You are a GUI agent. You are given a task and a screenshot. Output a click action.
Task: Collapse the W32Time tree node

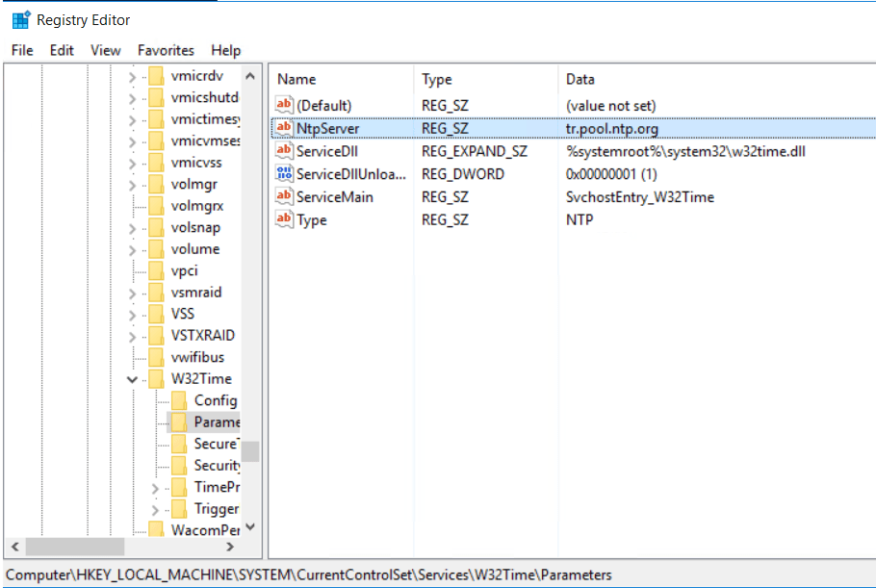tap(133, 379)
